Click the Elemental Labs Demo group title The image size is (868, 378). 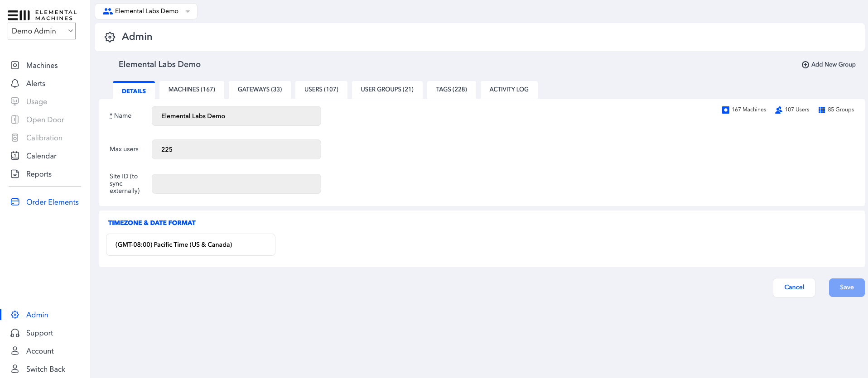(159, 64)
